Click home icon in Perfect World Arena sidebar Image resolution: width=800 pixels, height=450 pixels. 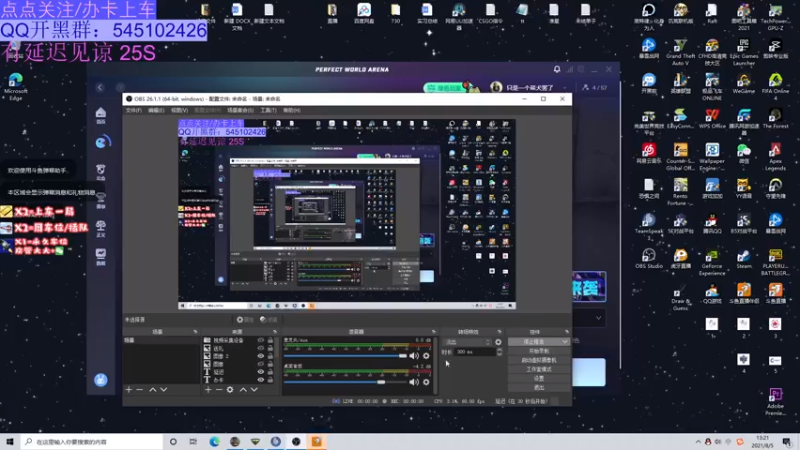101,115
